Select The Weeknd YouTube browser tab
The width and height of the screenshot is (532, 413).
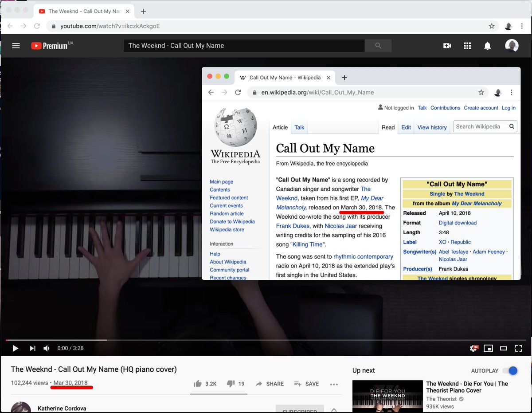pyautogui.click(x=84, y=11)
